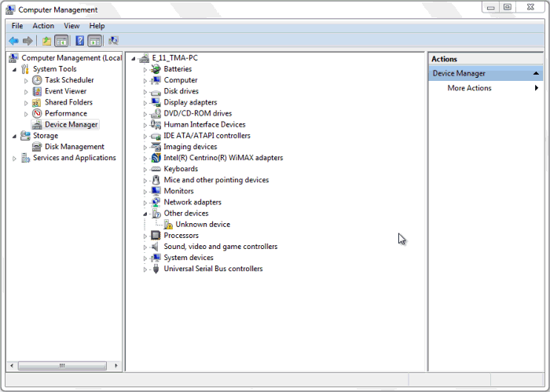Collapse the Device Manager actions section
The image size is (550, 392).
(536, 73)
